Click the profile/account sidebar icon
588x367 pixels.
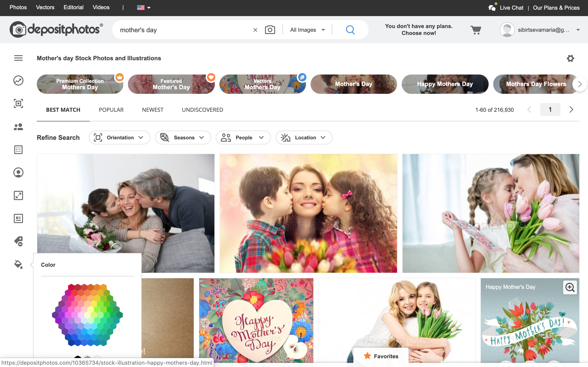click(x=18, y=172)
